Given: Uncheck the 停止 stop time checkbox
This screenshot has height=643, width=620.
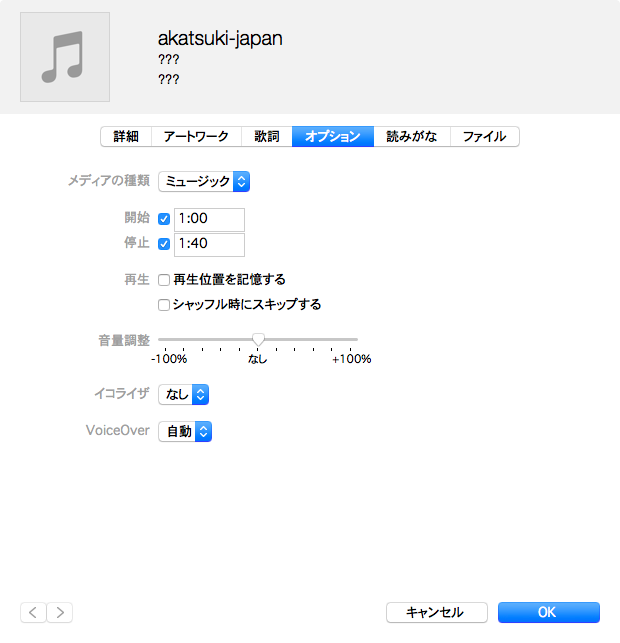Looking at the screenshot, I should [164, 244].
